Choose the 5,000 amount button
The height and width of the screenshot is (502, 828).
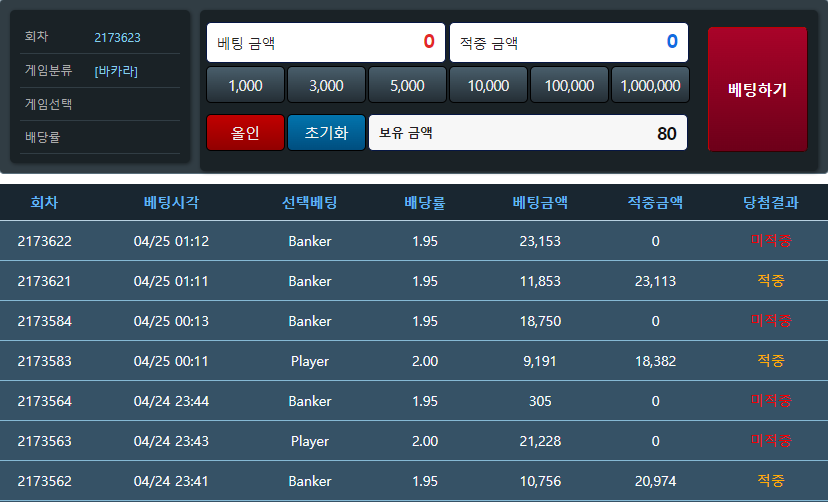[407, 86]
